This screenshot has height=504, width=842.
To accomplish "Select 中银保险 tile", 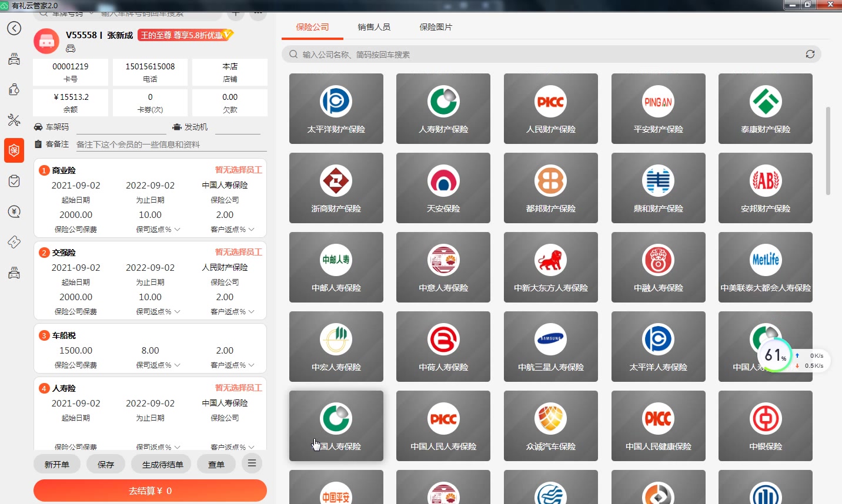I will point(766,426).
